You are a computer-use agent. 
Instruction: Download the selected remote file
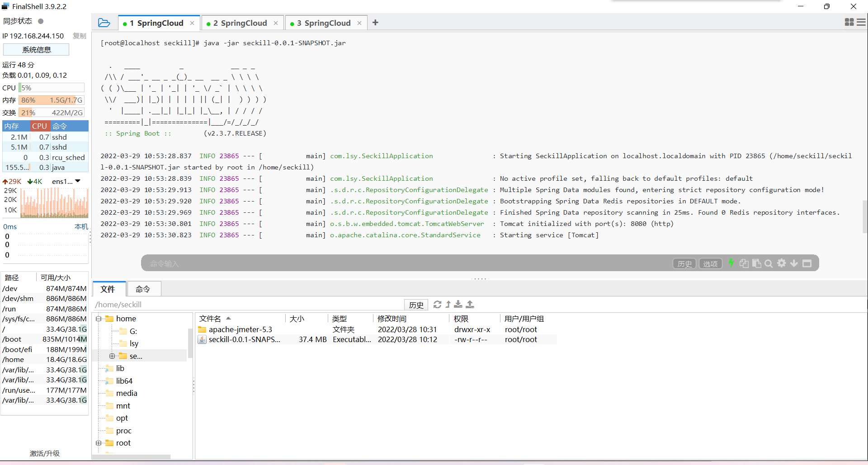[x=458, y=305]
